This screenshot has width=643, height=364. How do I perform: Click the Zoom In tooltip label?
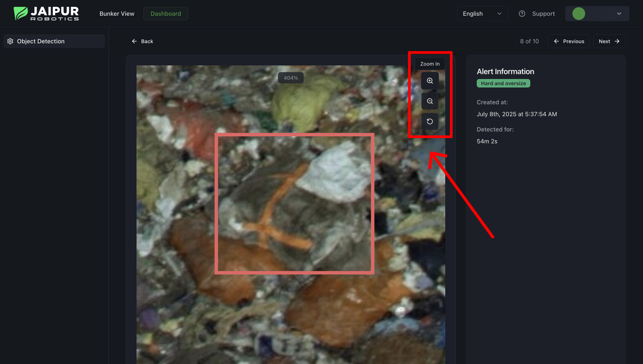pyautogui.click(x=430, y=64)
